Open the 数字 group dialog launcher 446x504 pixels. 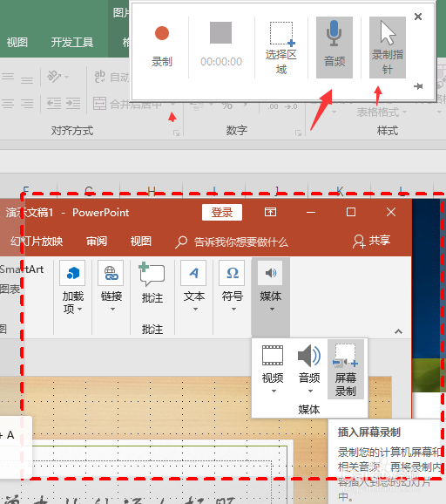click(x=298, y=133)
